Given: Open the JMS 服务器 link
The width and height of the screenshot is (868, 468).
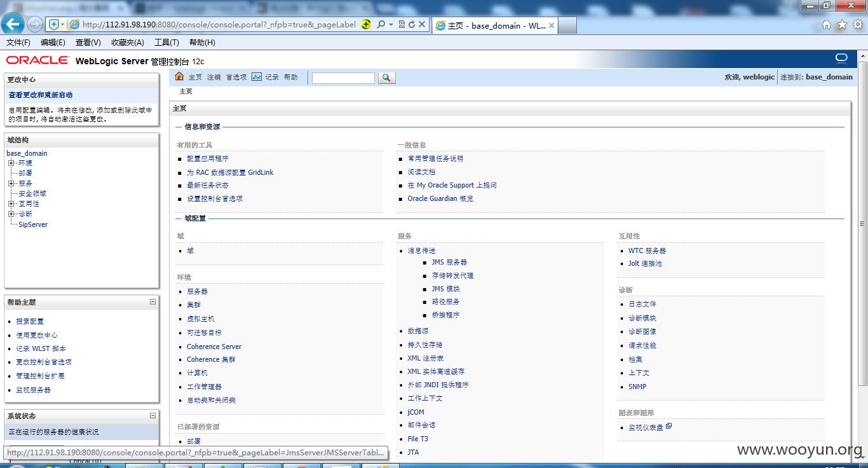Looking at the screenshot, I should pos(449,262).
